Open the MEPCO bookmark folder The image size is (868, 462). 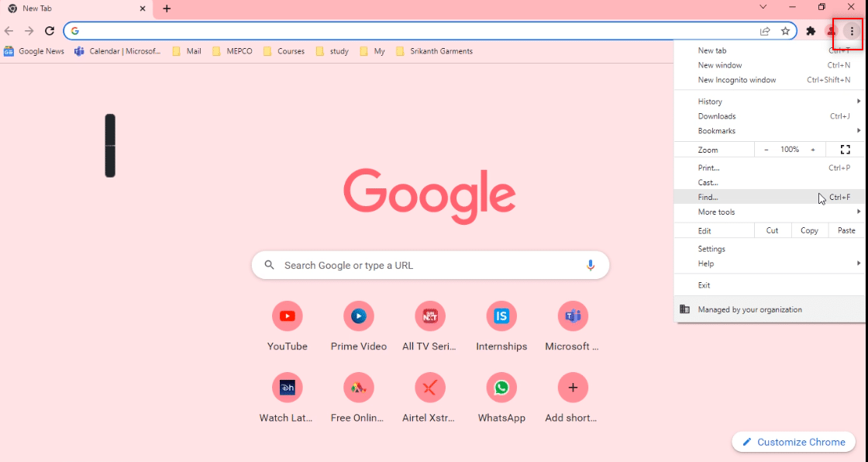click(232, 51)
